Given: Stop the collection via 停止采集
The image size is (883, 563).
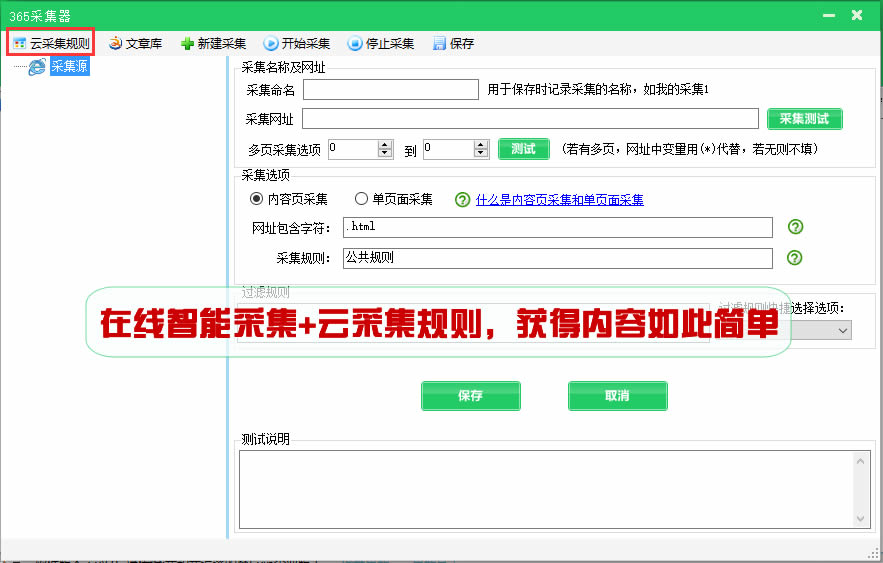Looking at the screenshot, I should [x=380, y=43].
